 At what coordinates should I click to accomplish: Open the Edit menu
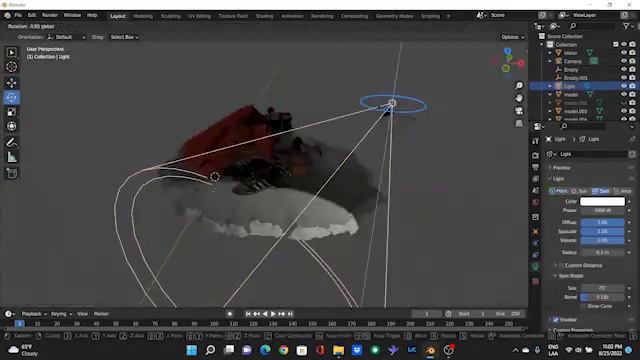pyautogui.click(x=32, y=16)
